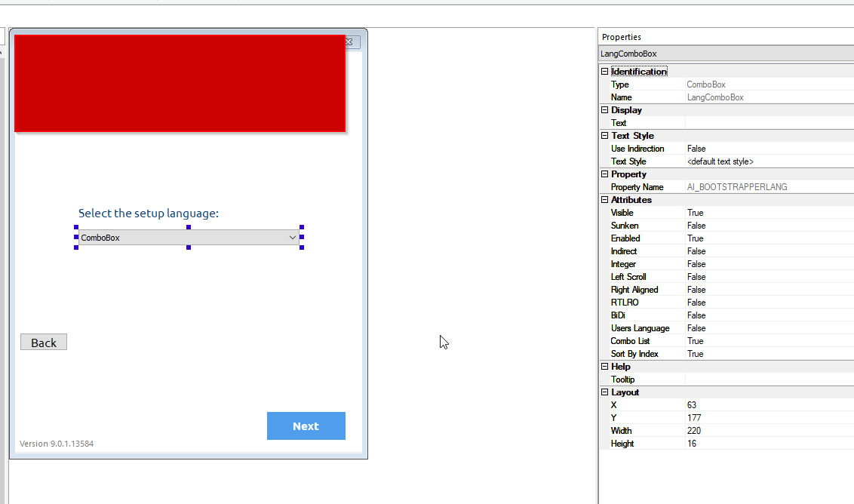Collapse the Identification section

click(x=604, y=71)
